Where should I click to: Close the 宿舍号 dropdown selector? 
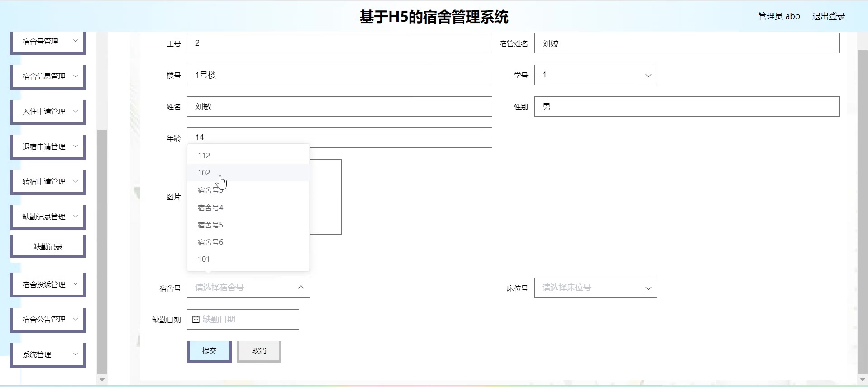pyautogui.click(x=248, y=288)
